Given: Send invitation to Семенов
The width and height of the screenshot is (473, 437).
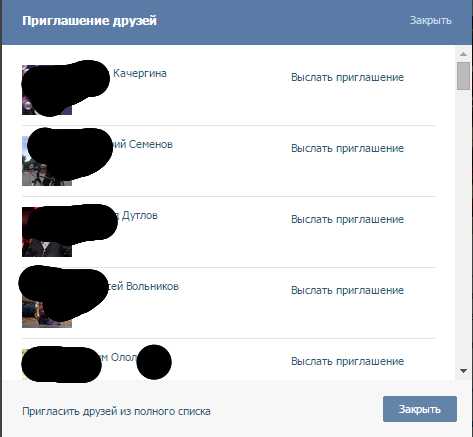Looking at the screenshot, I should (x=347, y=148).
